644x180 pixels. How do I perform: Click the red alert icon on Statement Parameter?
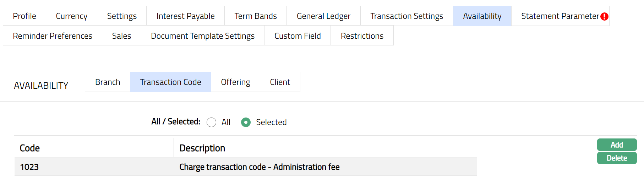click(x=604, y=16)
